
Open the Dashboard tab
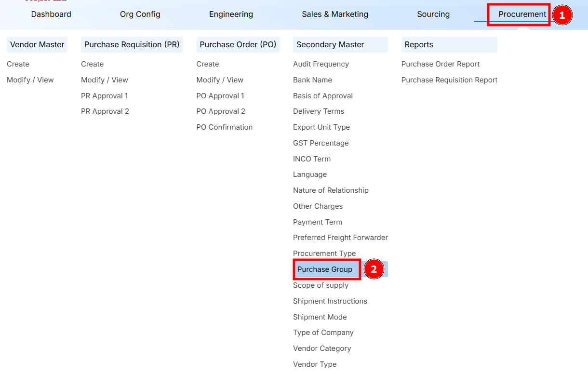coord(51,14)
